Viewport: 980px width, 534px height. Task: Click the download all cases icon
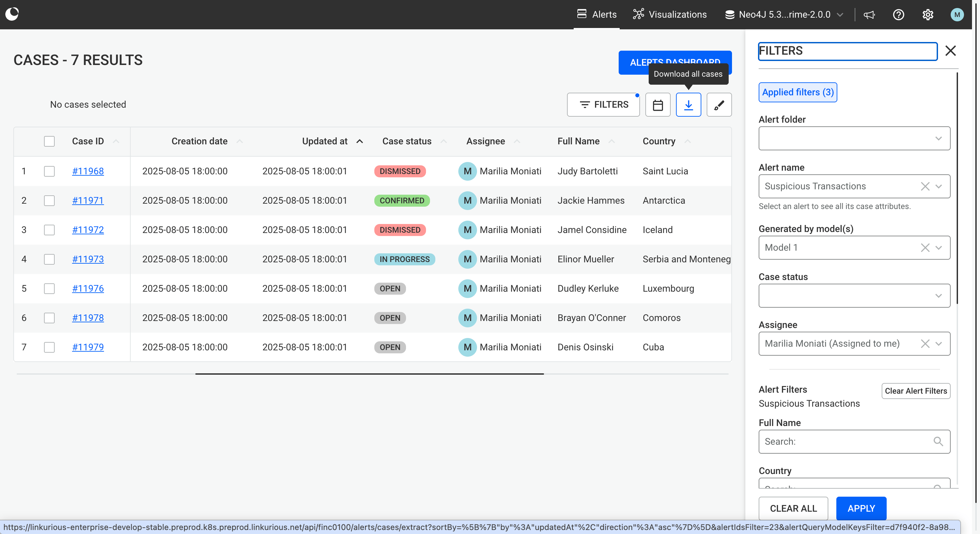688,105
